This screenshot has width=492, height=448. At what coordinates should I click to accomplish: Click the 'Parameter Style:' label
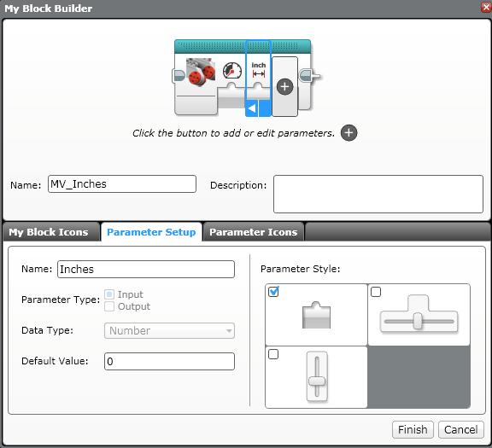301,269
